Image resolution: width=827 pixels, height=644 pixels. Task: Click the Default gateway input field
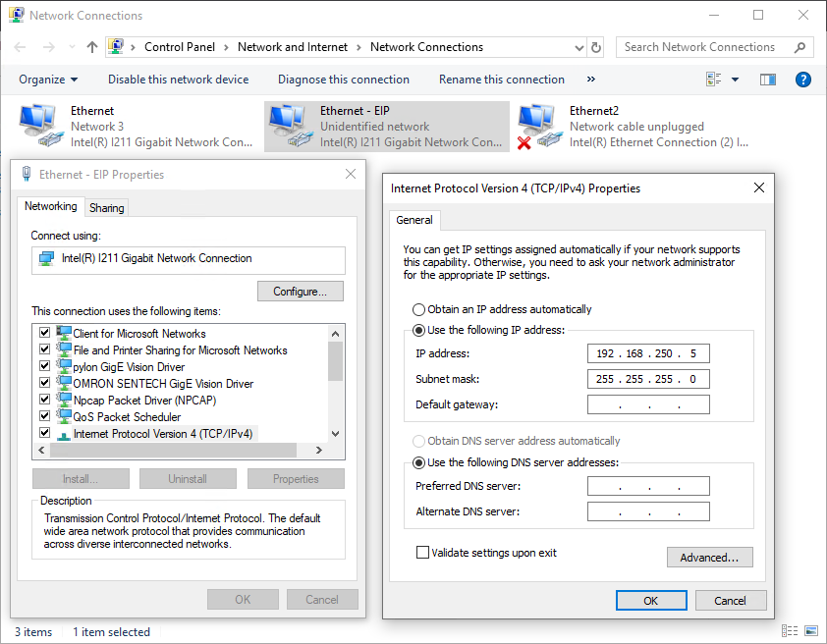[x=648, y=404]
